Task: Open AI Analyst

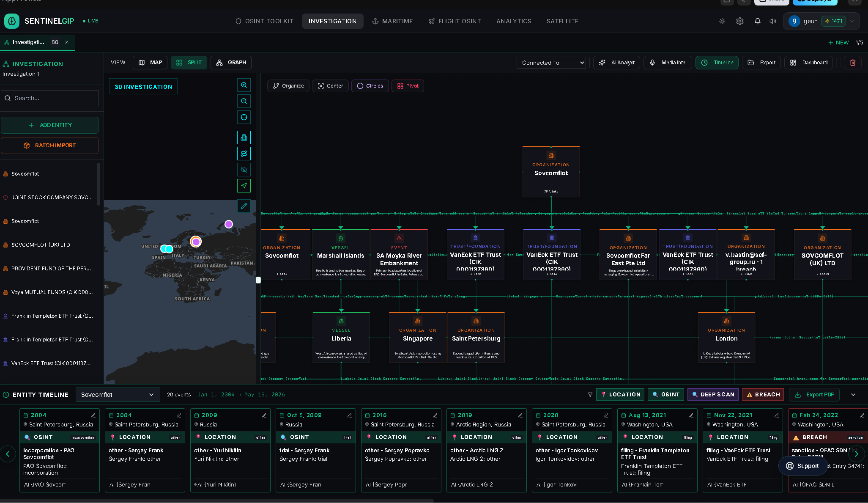Action: pos(616,63)
